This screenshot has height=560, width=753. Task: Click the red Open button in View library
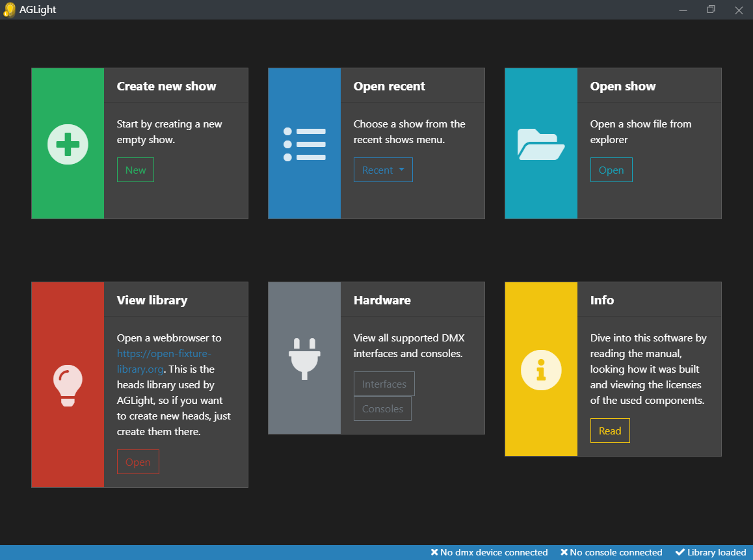(138, 462)
